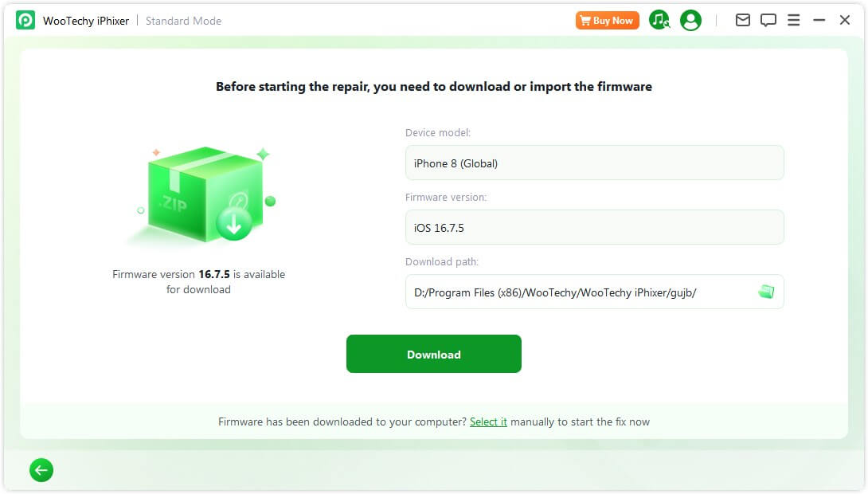Open the music/media search tool icon
This screenshot has width=868, height=494.
(x=659, y=20)
